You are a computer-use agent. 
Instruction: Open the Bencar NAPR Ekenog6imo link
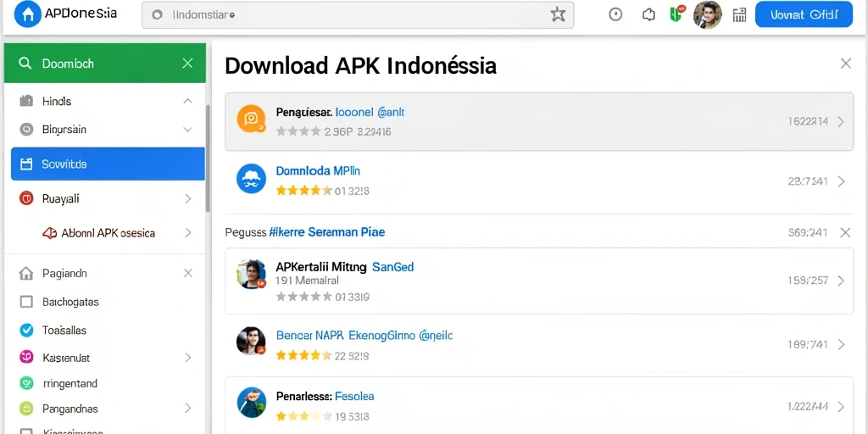(x=364, y=335)
